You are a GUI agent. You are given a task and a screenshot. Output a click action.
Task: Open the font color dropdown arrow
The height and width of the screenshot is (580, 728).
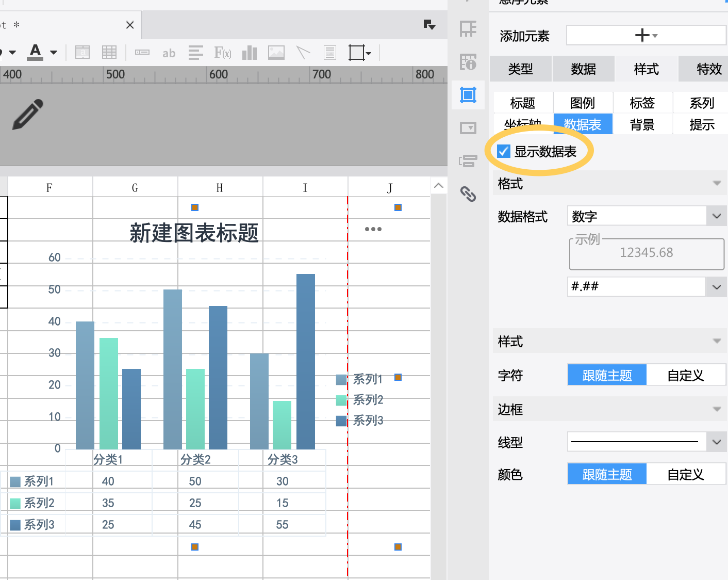(54, 53)
